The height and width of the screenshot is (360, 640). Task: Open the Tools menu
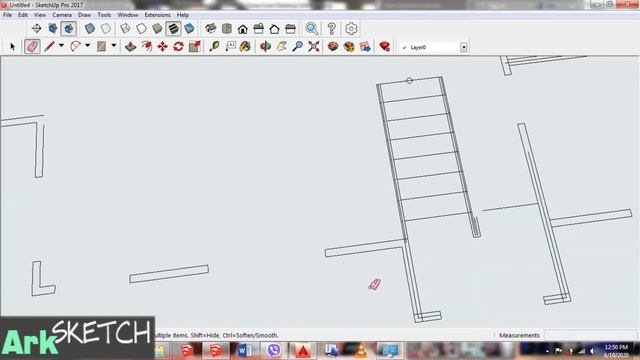[x=104, y=15]
